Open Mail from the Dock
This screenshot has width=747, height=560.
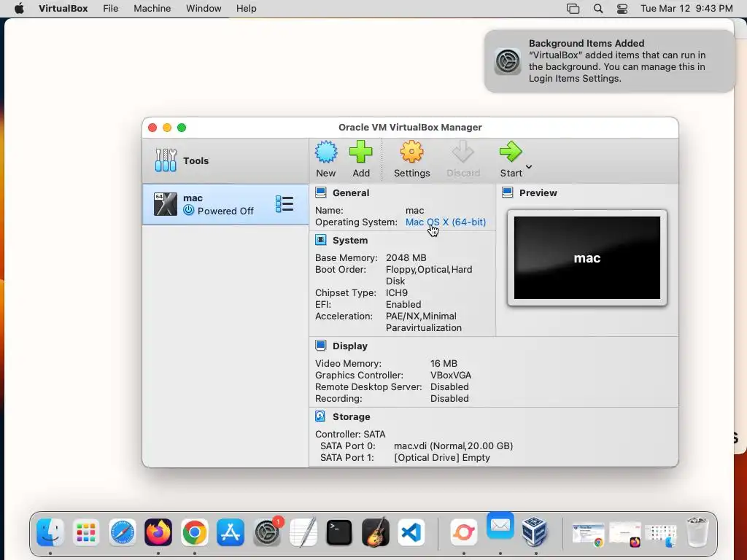coord(500,526)
